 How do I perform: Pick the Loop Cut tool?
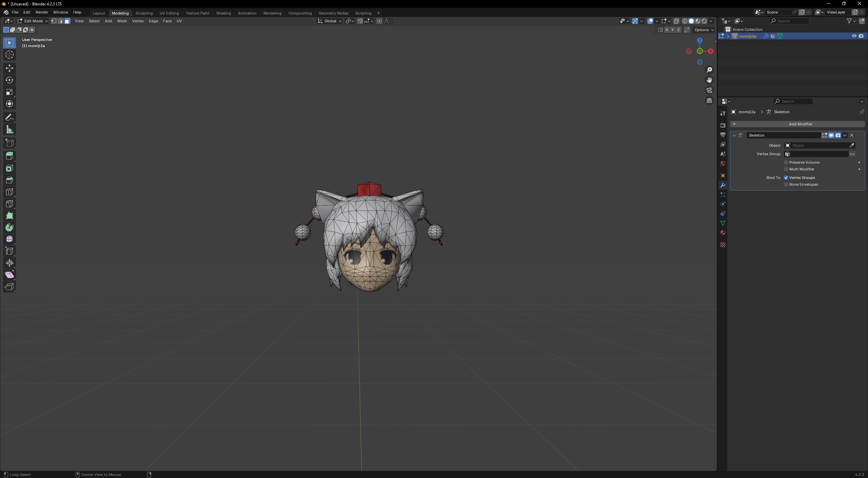pos(9,192)
